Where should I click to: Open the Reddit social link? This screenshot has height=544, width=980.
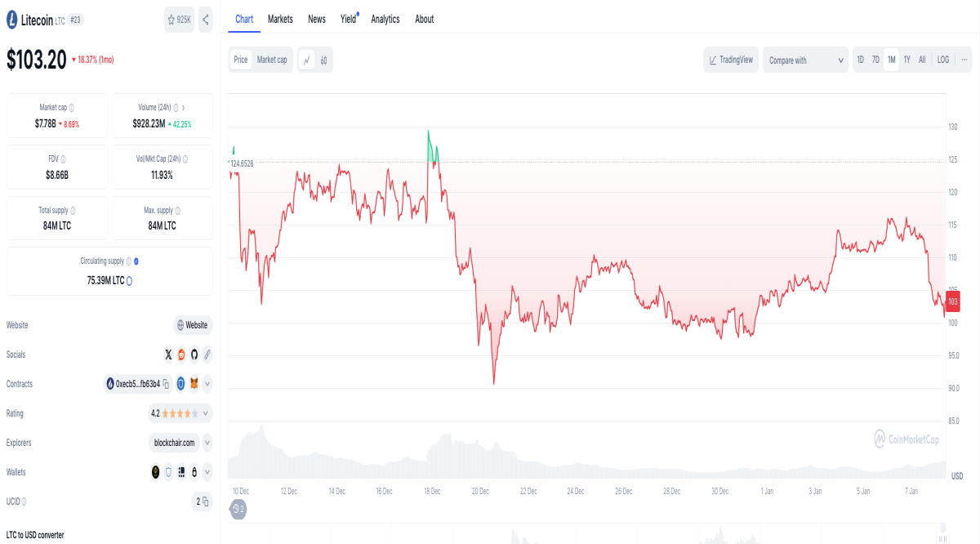(x=181, y=354)
